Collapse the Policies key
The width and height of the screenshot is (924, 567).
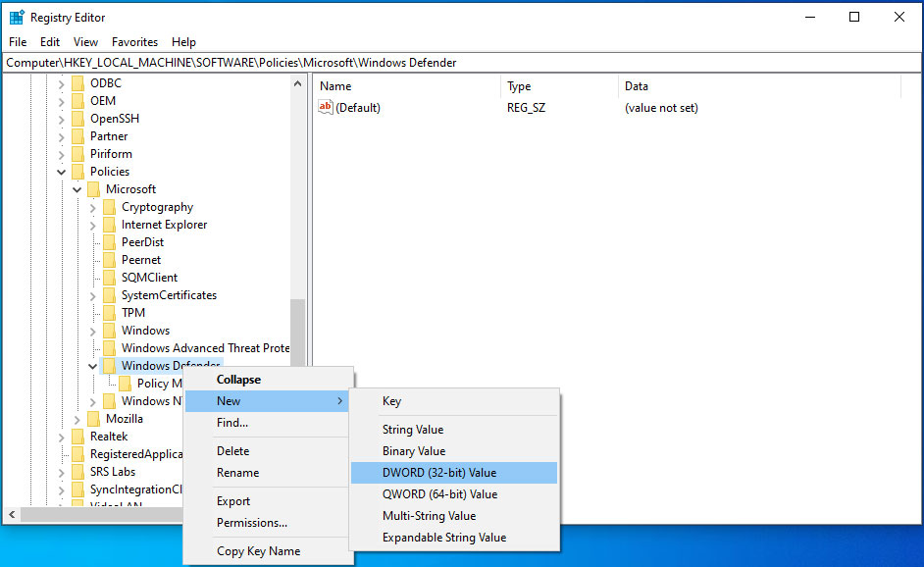pos(61,172)
